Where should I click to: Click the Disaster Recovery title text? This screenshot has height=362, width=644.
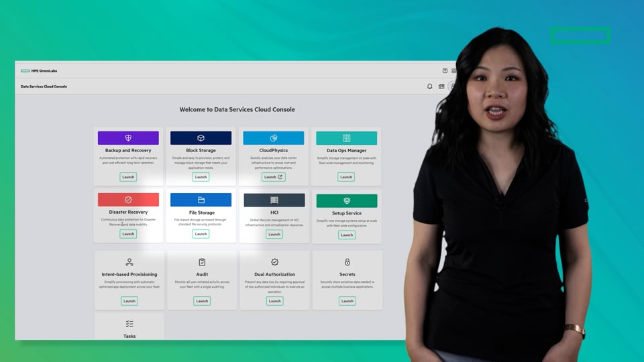pos(128,213)
